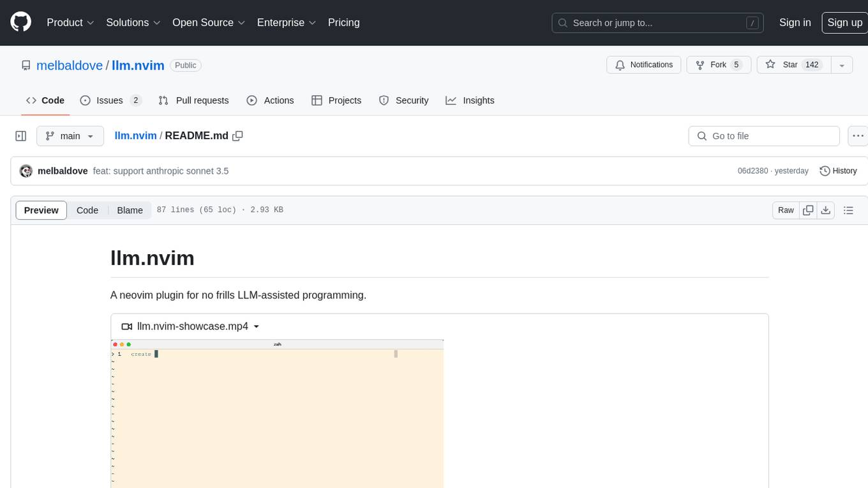Open commit hash 06d2380

point(752,171)
